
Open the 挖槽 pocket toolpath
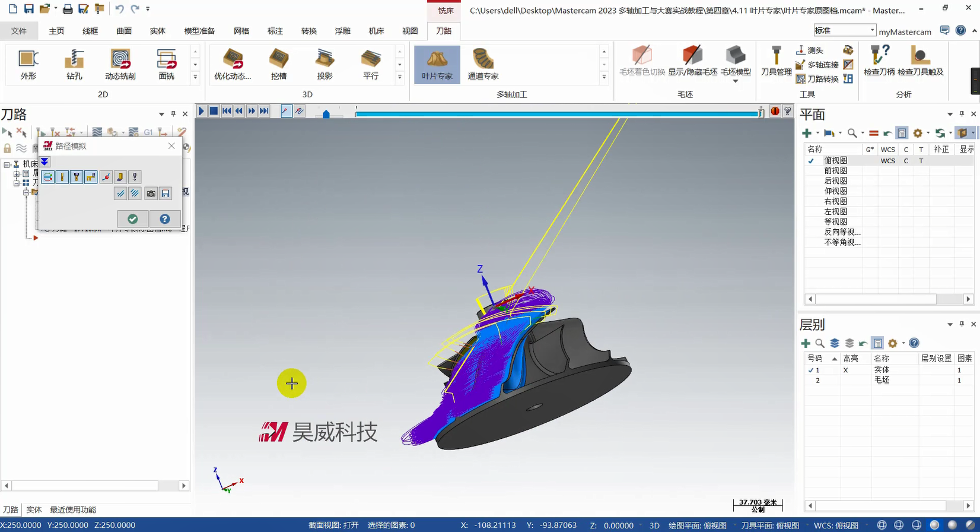279,64
